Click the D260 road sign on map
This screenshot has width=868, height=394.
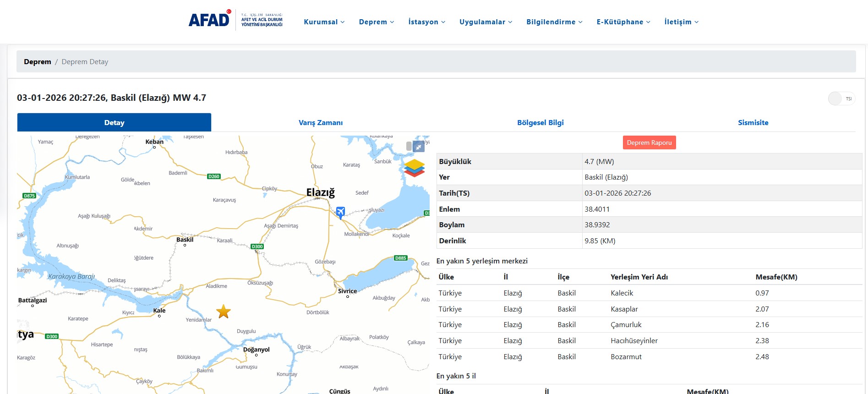tap(214, 176)
